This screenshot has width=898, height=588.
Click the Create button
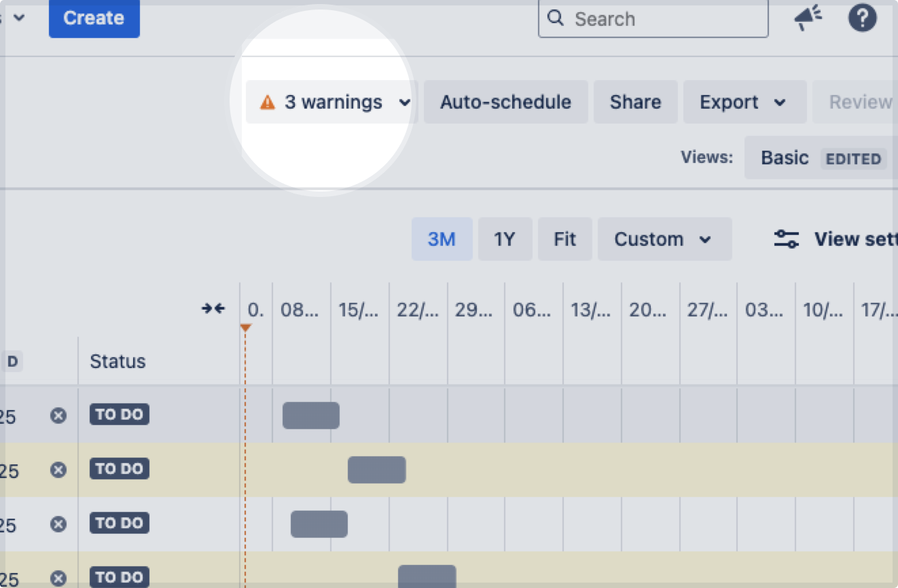[94, 18]
